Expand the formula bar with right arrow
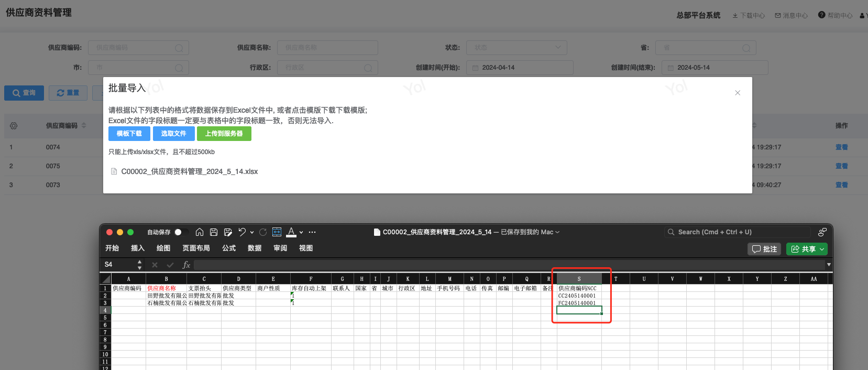 point(829,265)
